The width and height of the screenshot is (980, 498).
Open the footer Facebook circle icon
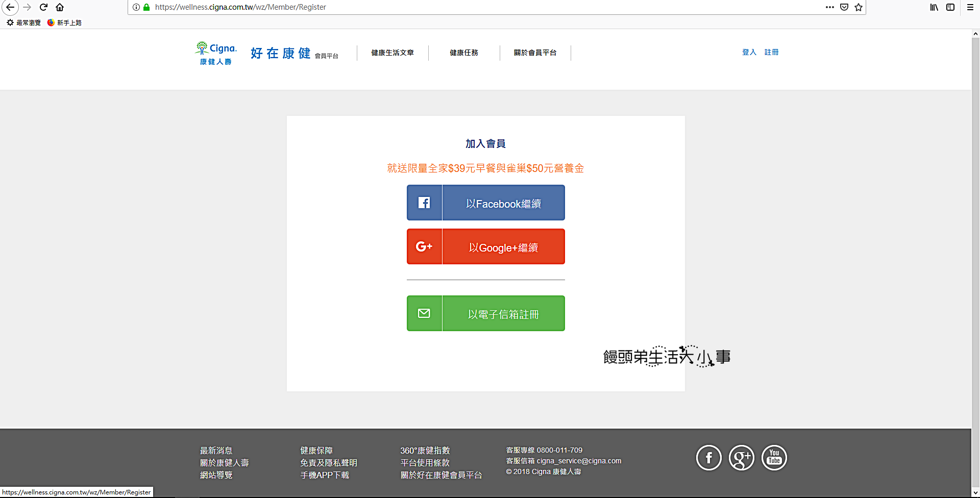709,458
